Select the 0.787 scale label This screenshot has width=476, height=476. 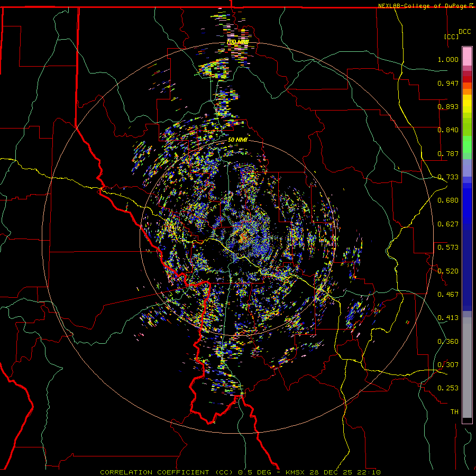[x=448, y=153]
